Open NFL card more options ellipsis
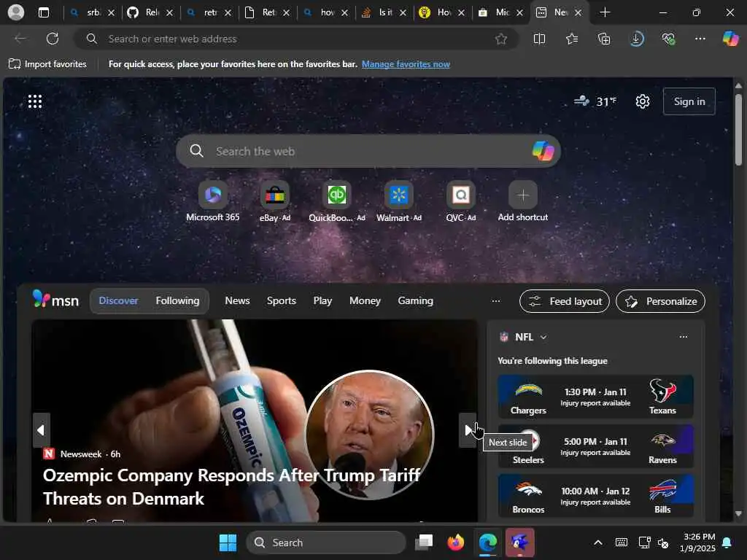Viewport: 747px width, 560px height. [683, 337]
